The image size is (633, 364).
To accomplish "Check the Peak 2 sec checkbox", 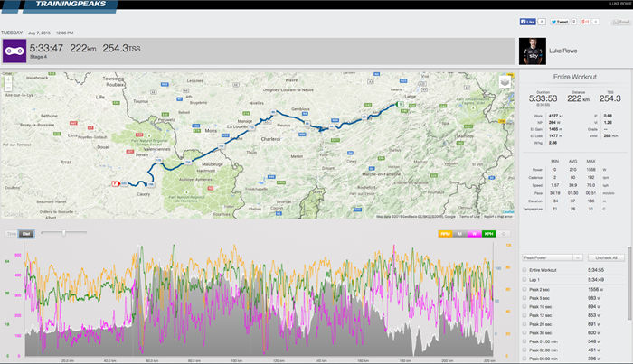I will click(x=524, y=289).
